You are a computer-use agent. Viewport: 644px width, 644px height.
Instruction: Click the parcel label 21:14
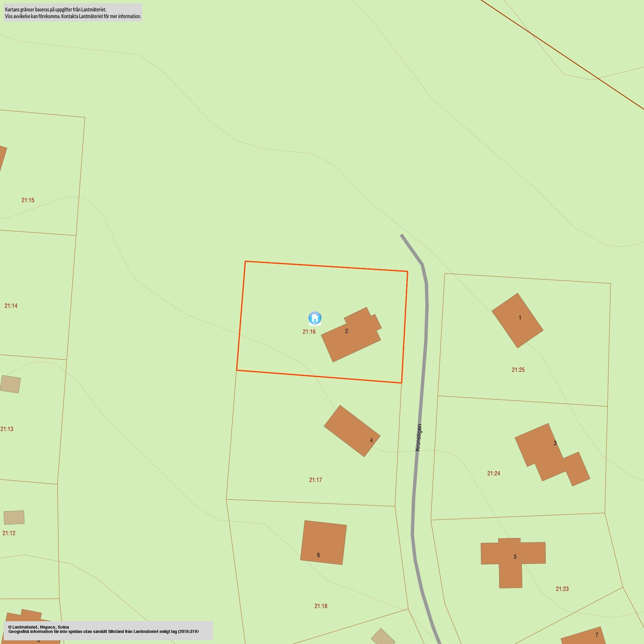click(x=11, y=306)
